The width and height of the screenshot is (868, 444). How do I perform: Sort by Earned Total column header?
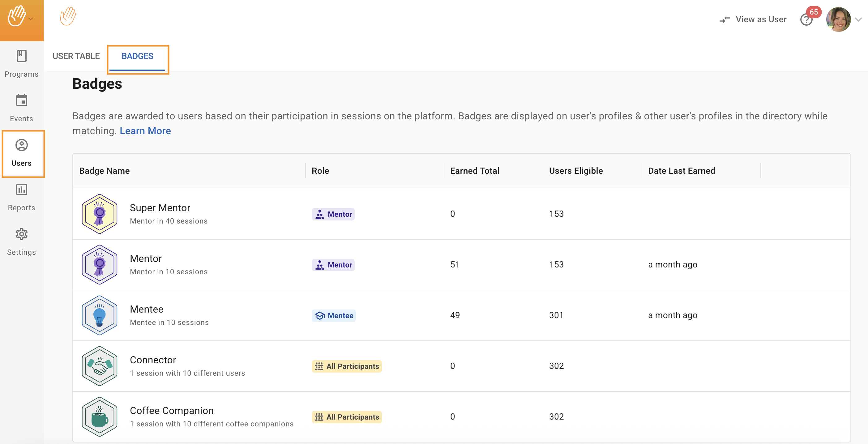[474, 171]
